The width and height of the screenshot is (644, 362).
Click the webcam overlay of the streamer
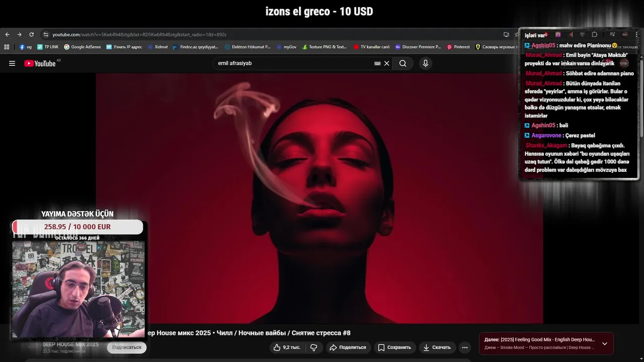78,289
